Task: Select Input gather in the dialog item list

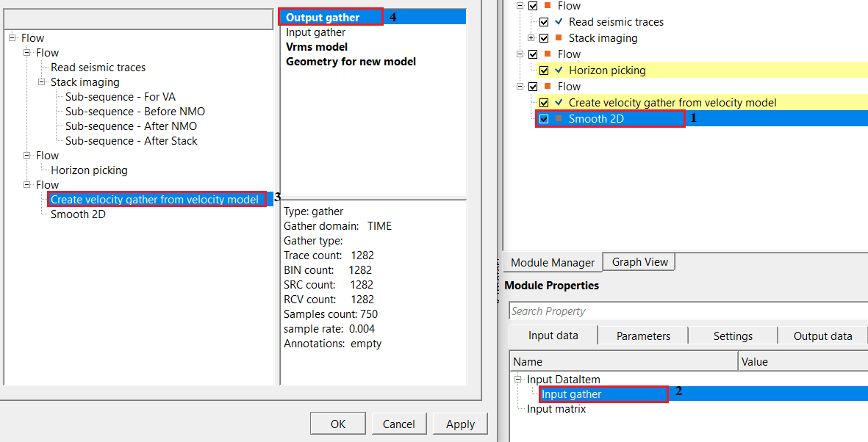Action: (x=315, y=32)
